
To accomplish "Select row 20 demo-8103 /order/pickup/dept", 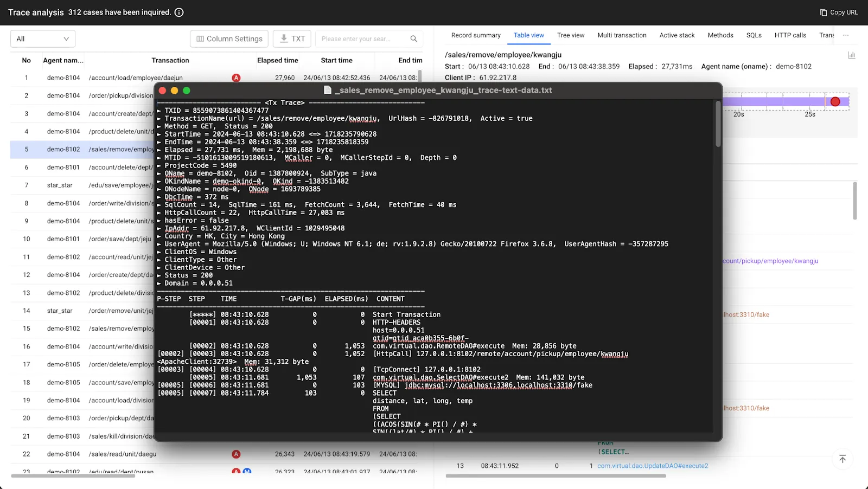I will (x=82, y=418).
